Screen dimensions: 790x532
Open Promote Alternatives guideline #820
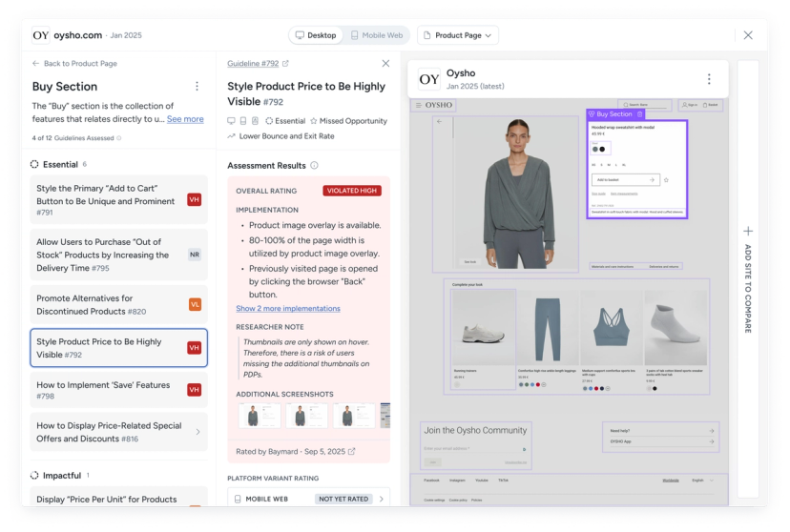click(118, 304)
